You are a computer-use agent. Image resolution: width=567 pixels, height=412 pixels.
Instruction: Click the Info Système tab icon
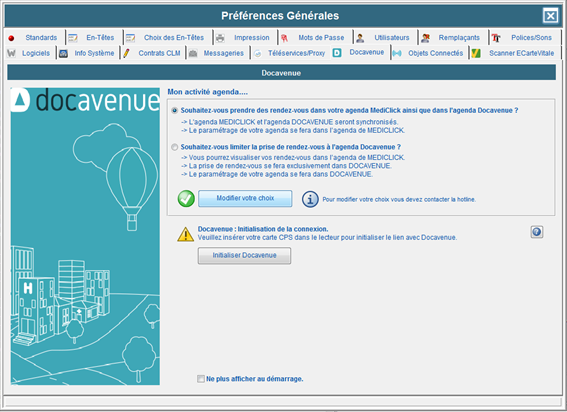(64, 54)
